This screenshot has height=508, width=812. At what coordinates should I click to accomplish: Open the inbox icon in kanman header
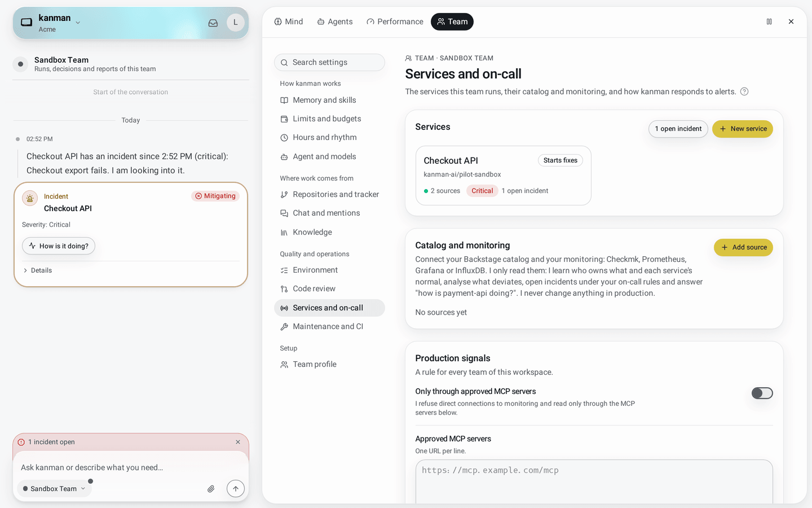(213, 23)
